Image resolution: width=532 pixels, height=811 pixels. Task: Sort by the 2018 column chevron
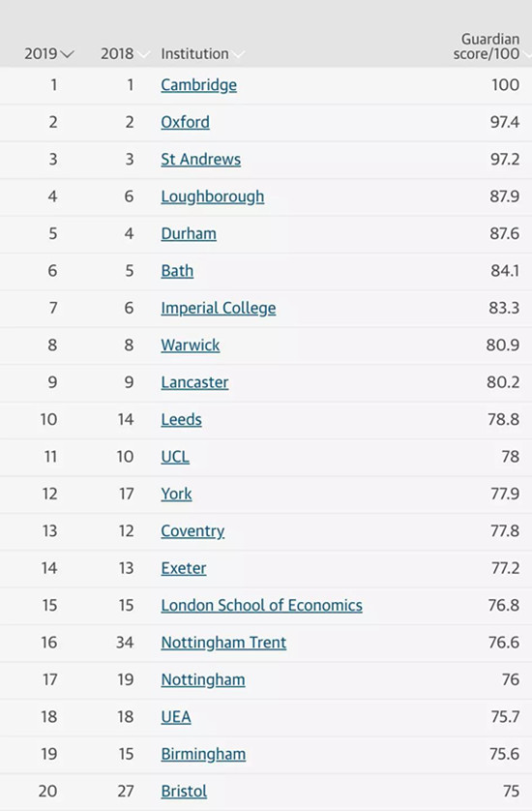tap(143, 54)
